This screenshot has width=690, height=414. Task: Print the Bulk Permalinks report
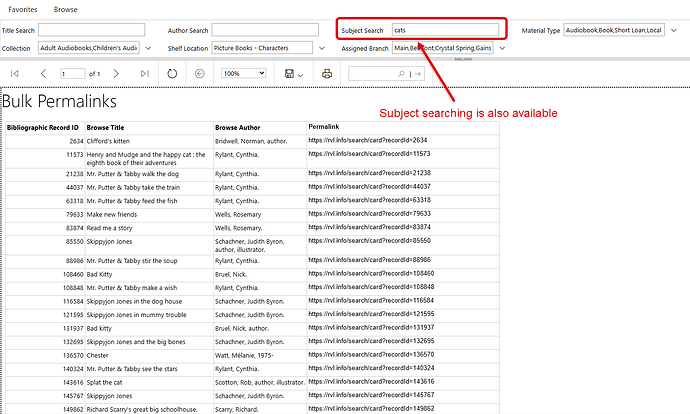327,73
